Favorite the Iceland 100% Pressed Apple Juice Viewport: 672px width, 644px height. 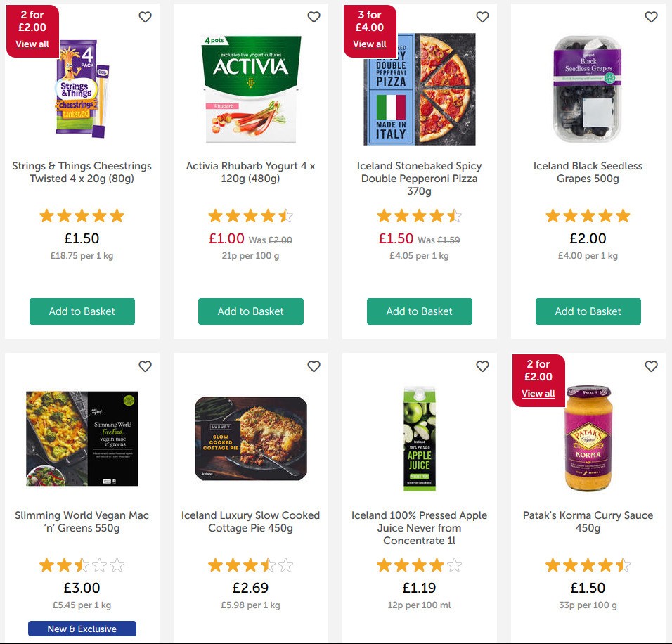pos(482,366)
